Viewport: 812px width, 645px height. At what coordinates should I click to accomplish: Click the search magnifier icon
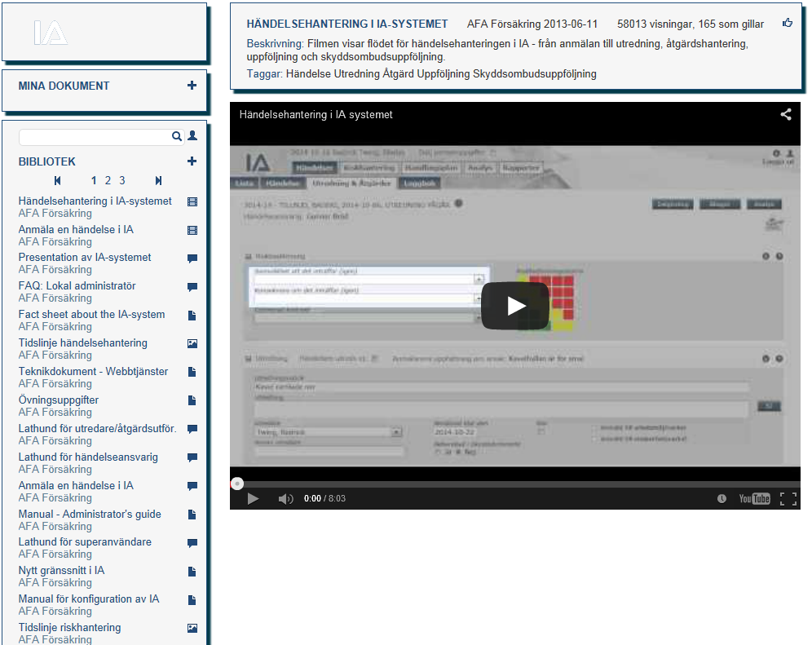coord(177,136)
